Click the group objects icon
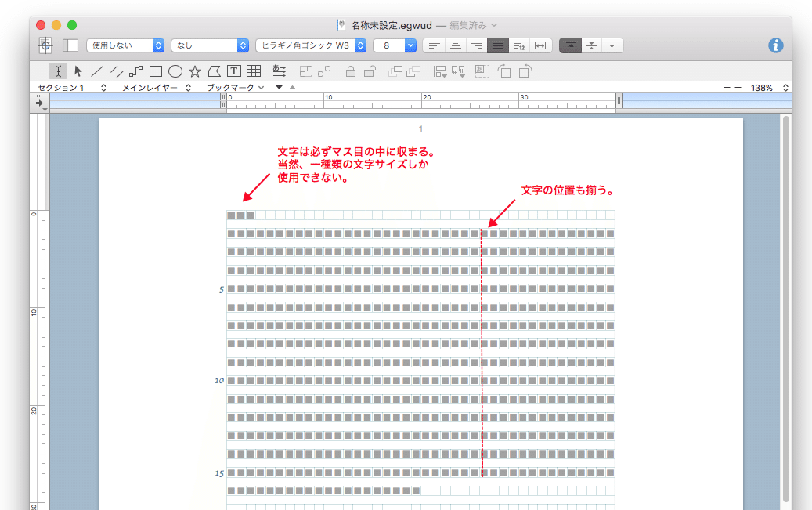This screenshot has width=812, height=510. (x=306, y=71)
